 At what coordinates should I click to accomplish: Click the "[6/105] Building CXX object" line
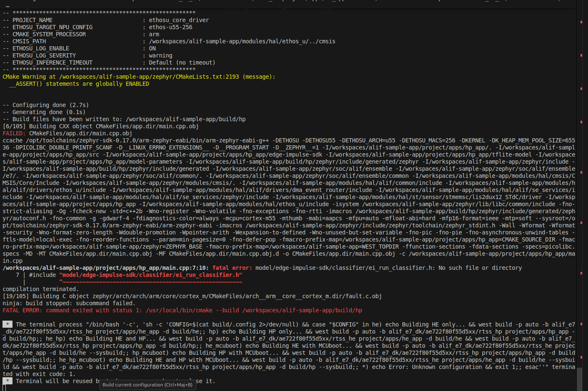[x=100, y=126]
